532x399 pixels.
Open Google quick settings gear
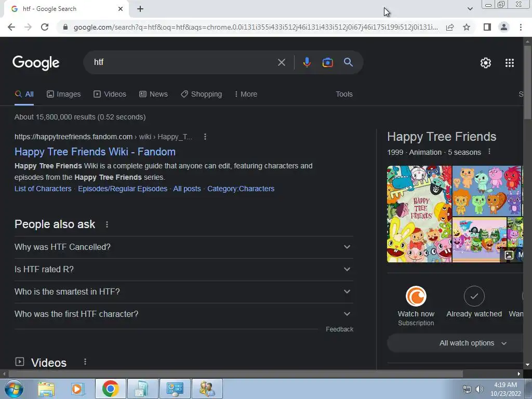point(486,63)
